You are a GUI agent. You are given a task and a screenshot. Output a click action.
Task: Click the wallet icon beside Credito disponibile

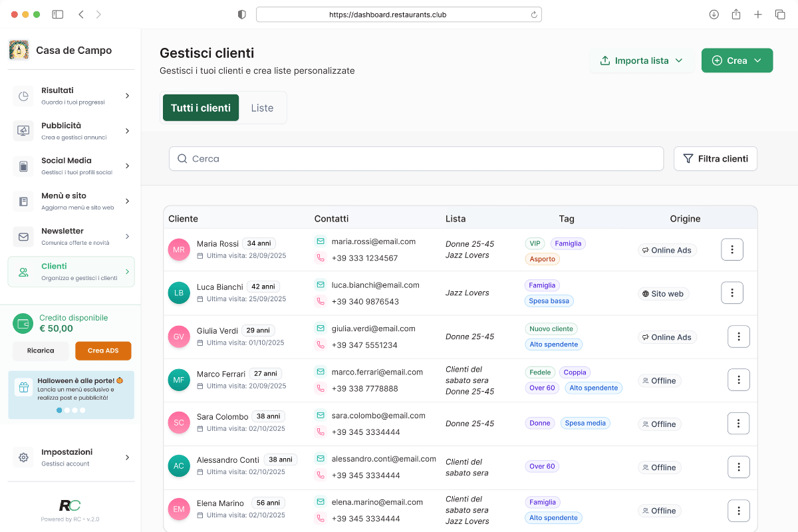coord(23,323)
